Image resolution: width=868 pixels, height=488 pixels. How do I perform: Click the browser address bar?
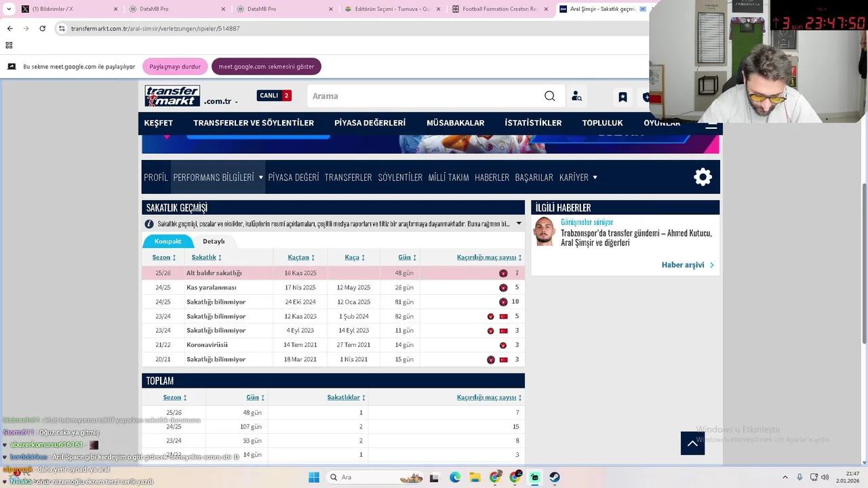[353, 28]
